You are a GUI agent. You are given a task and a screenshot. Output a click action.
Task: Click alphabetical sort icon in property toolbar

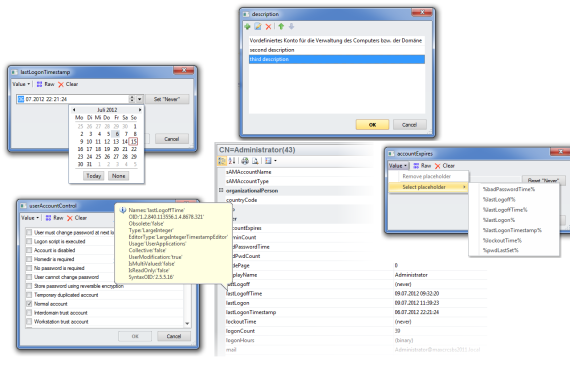232,161
